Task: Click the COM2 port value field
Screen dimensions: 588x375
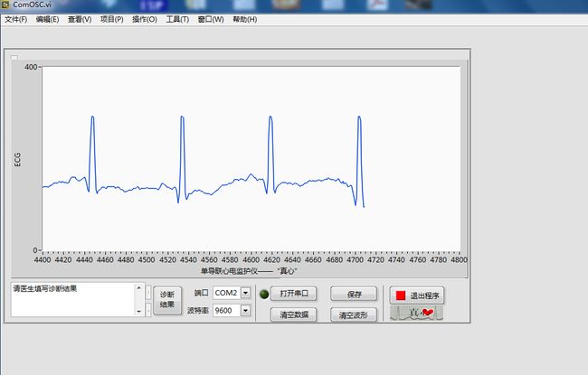Action: (227, 293)
